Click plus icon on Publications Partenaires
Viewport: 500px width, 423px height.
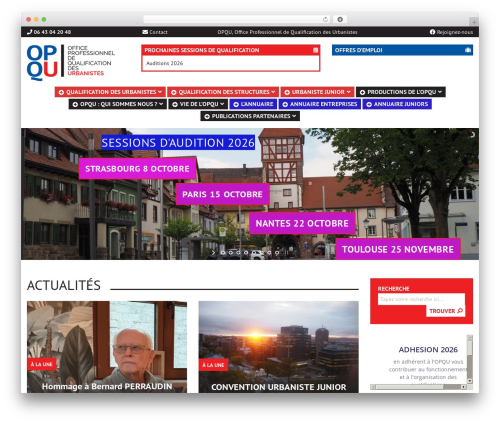[x=207, y=116]
